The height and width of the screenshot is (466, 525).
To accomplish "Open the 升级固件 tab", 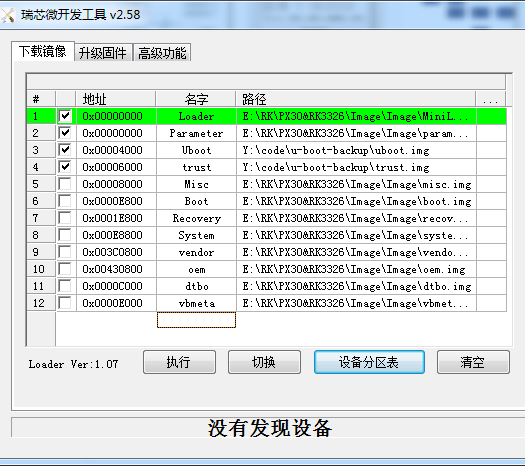I will pyautogui.click(x=103, y=53).
